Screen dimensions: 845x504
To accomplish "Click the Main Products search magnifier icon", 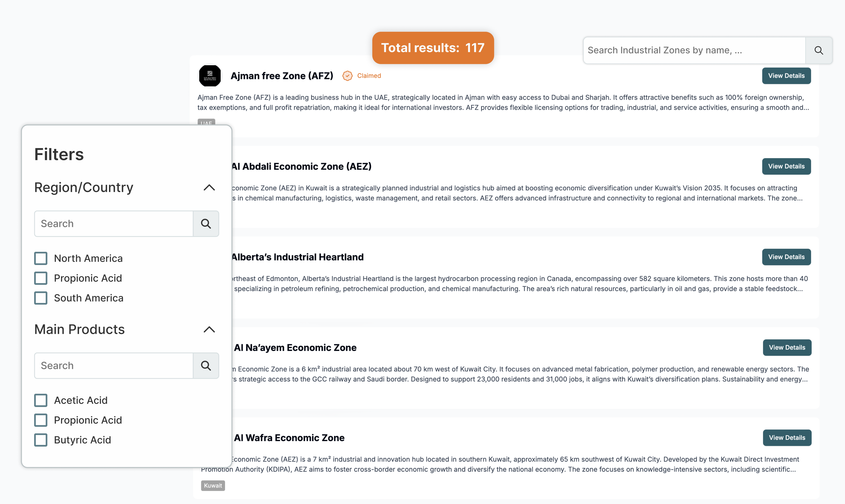I will [x=206, y=365].
